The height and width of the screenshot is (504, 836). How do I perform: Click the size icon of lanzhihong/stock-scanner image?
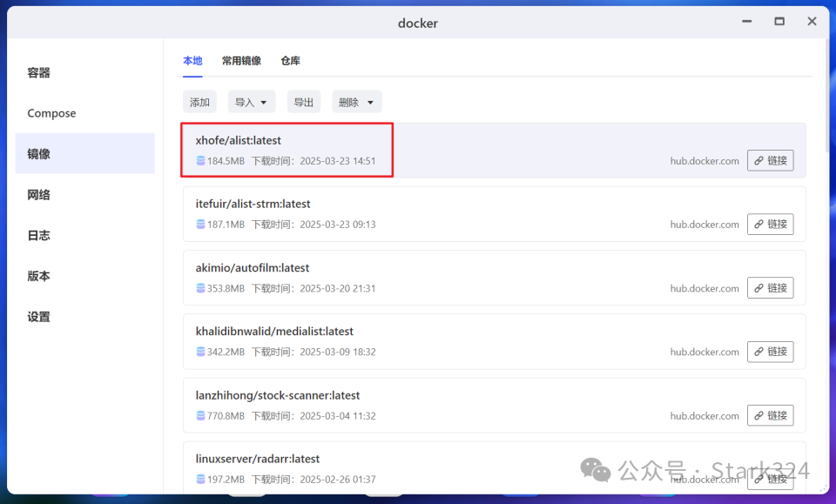click(201, 416)
